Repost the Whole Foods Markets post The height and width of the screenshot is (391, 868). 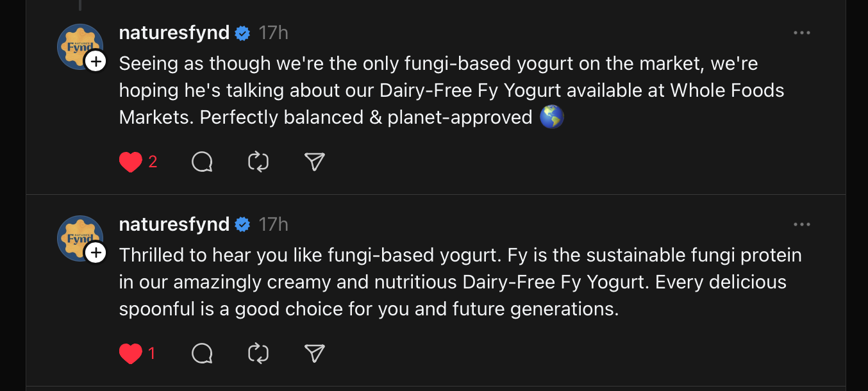(258, 162)
